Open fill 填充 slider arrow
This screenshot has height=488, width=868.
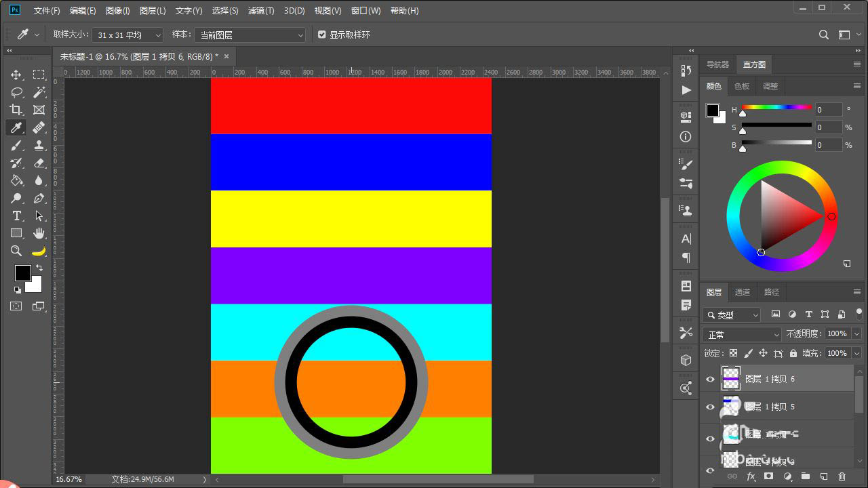point(856,353)
